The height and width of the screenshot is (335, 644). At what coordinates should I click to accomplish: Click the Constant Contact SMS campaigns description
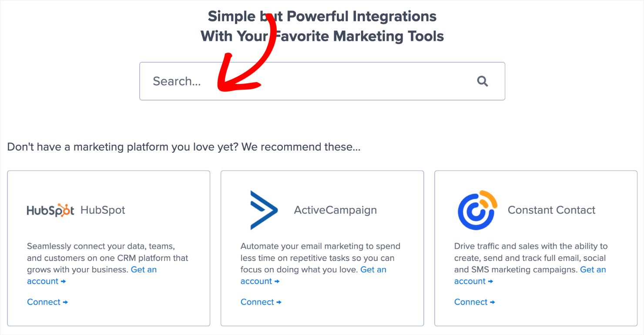point(531,258)
